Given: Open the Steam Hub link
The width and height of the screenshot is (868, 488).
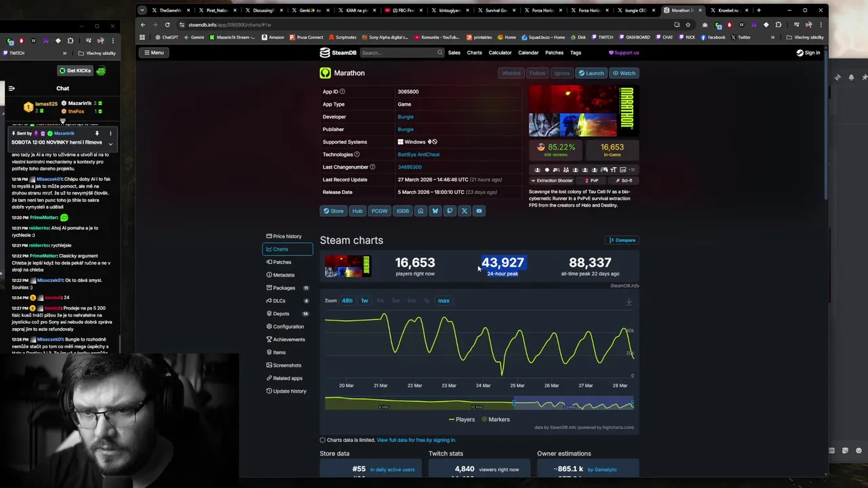Looking at the screenshot, I should point(357,211).
